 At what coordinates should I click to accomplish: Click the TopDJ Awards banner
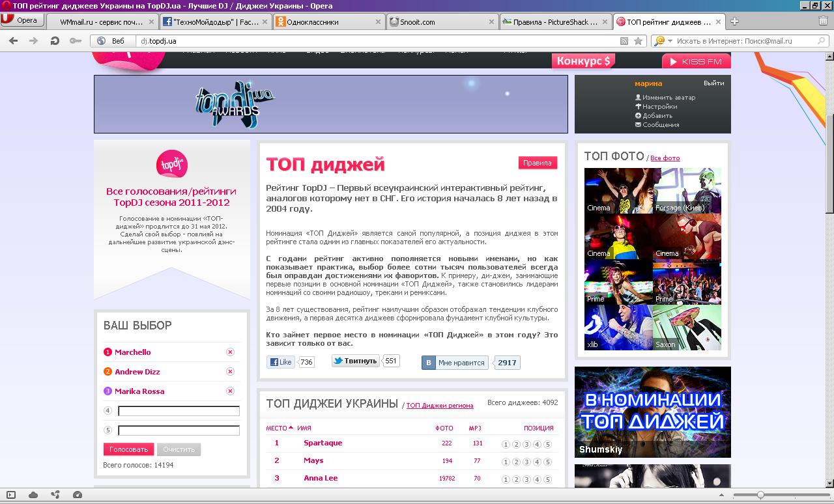tap(331, 104)
